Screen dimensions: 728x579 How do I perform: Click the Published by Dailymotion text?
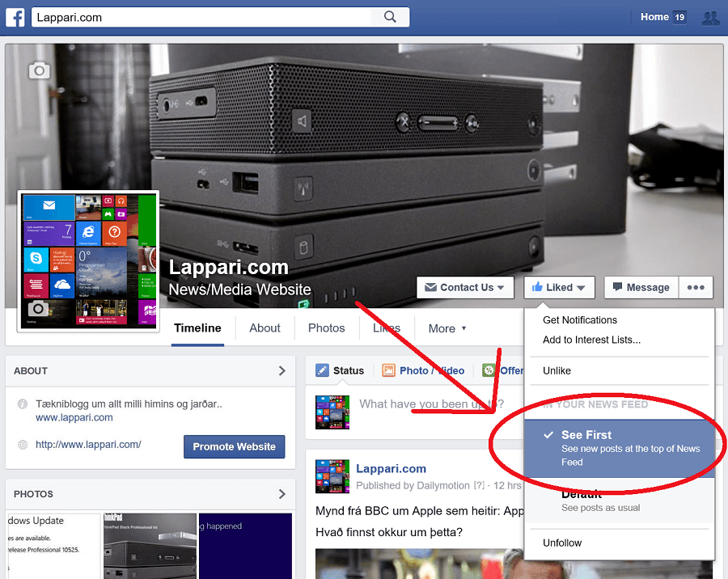coord(413,486)
